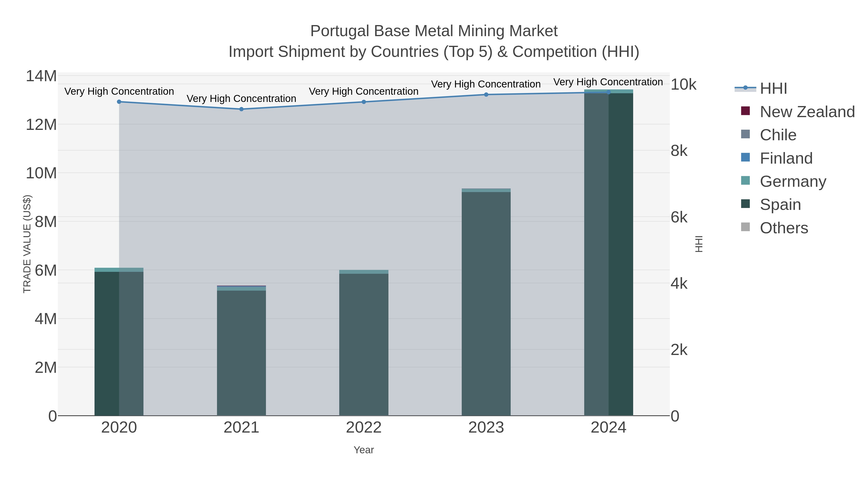The image size is (868, 488).
Task: Click the TRADE VALUE (US$) axis title
Action: [x=27, y=244]
